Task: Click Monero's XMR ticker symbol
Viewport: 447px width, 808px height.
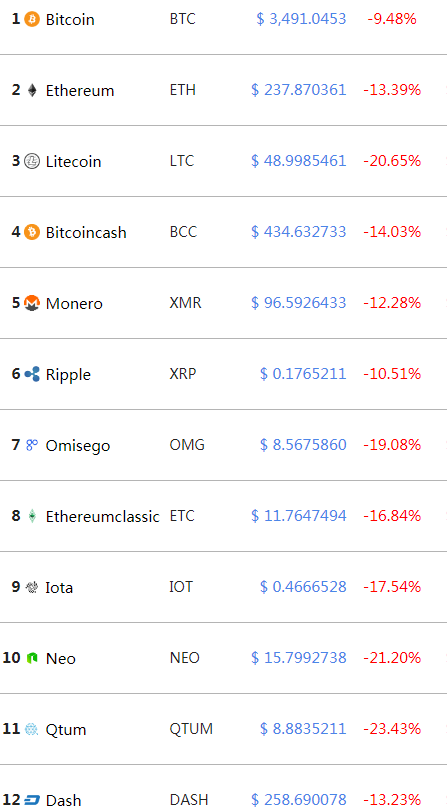Action: [x=186, y=302]
